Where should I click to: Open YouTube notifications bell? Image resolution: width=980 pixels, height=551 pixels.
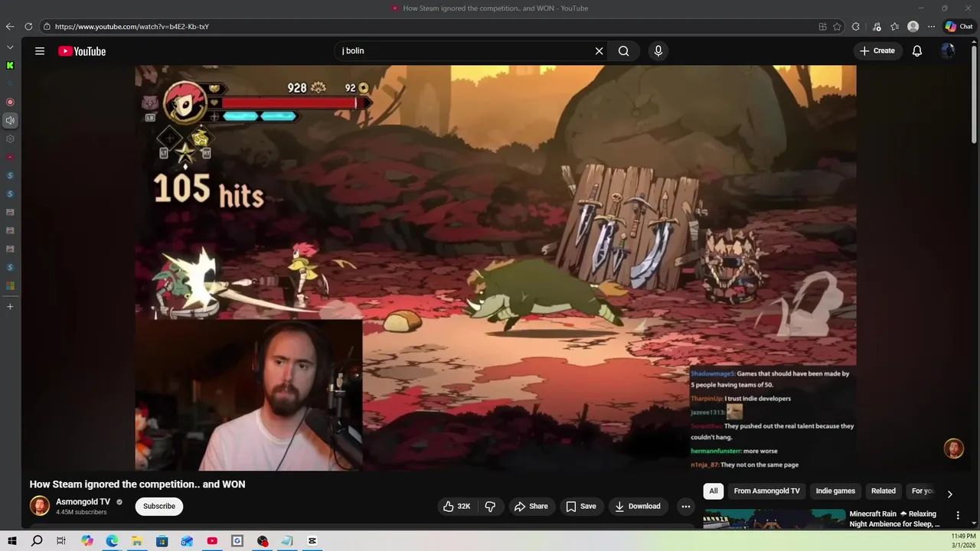pyautogui.click(x=917, y=51)
